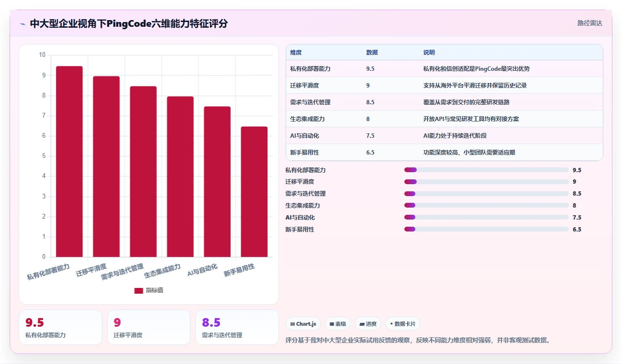The image size is (622, 364).
Task: Click description 覆盖从需求到交付的完整研发链路
Action: tap(466, 102)
